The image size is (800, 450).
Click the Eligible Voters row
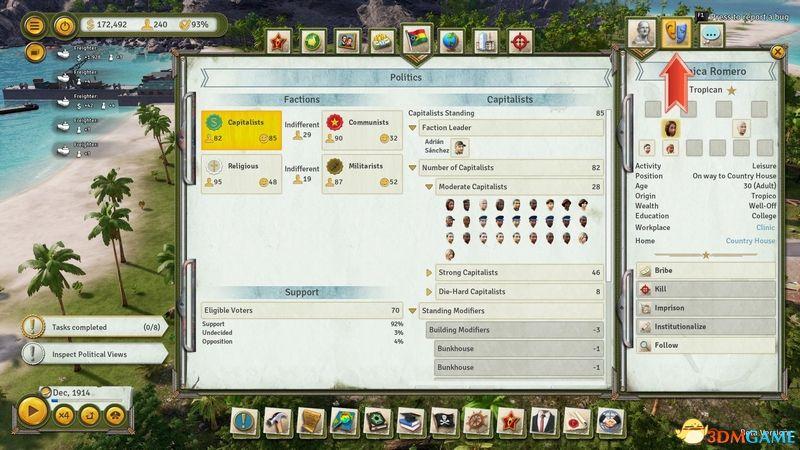tap(302, 310)
